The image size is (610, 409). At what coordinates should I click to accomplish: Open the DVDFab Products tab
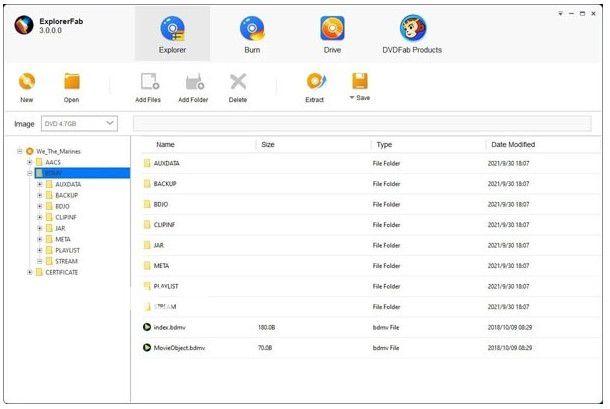click(412, 34)
